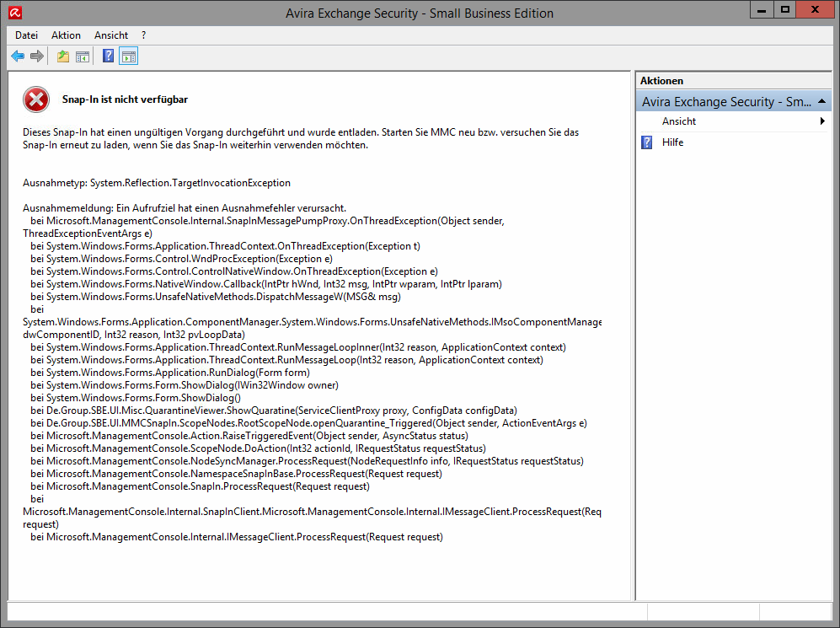The width and height of the screenshot is (840, 628).
Task: Click the line 'bei System.Windows.Forms.Form.ShowDialog()'
Action: (136, 398)
